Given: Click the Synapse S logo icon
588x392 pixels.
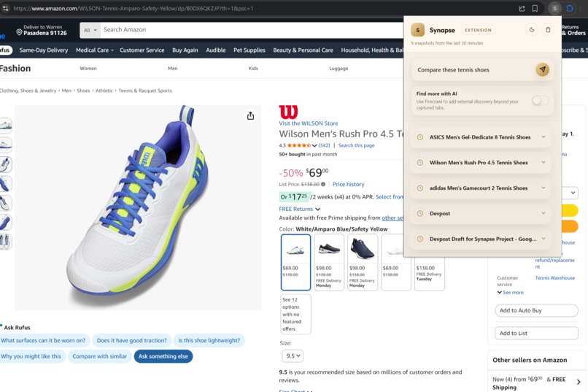Looking at the screenshot, I should coord(418,30).
